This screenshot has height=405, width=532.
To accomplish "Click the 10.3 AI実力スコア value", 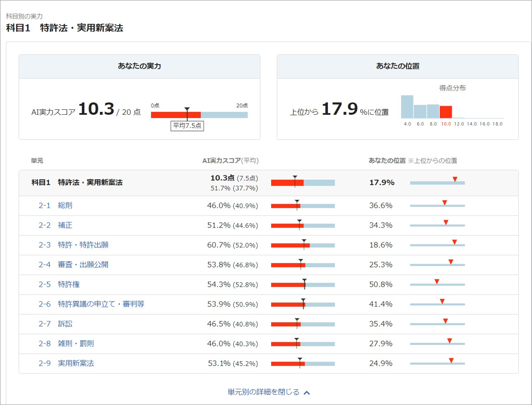I will click(96, 109).
